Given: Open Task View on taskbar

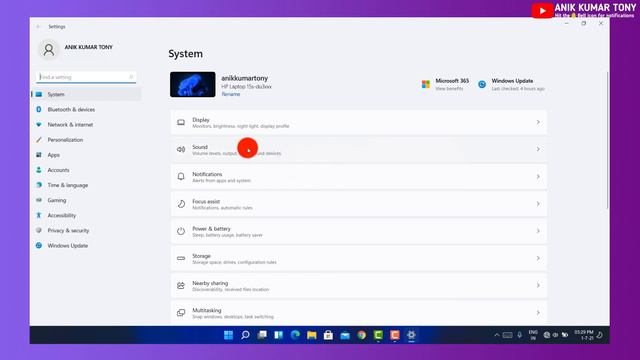Looking at the screenshot, I should click(x=262, y=335).
